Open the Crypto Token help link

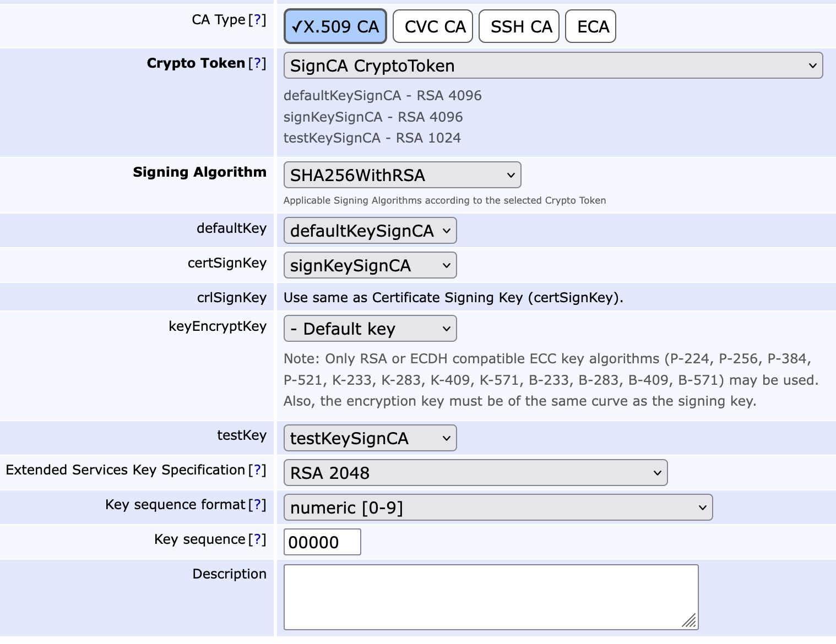tap(257, 63)
